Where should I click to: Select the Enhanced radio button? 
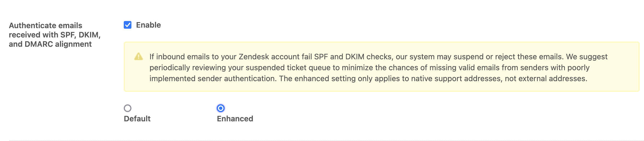pos(221,108)
